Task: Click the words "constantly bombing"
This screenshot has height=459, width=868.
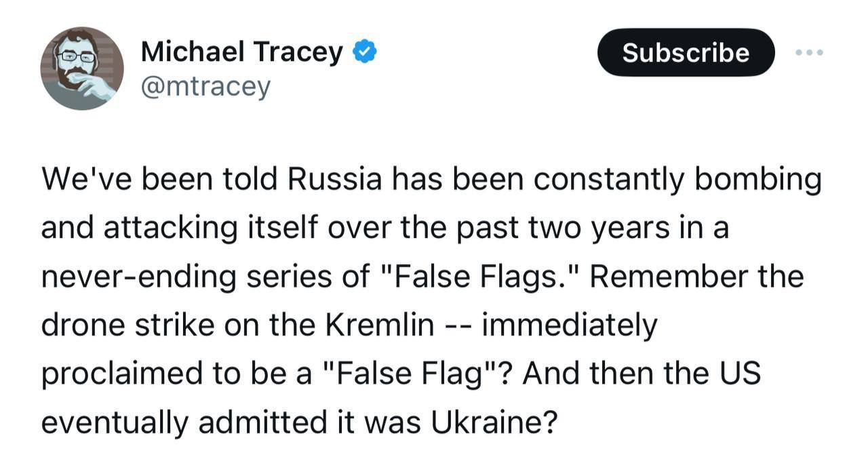Action: tap(677, 180)
